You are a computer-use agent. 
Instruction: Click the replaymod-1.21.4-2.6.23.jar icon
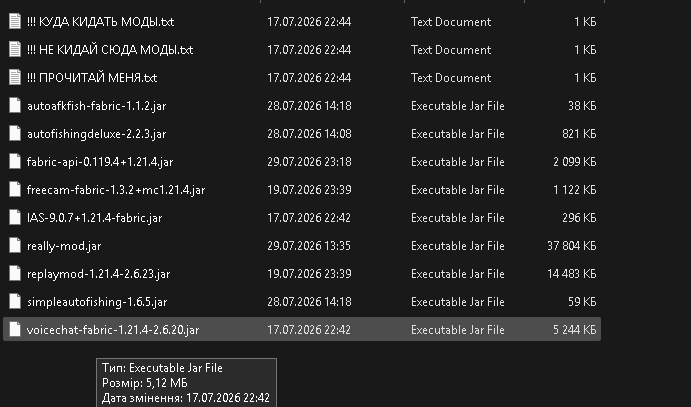click(15, 274)
